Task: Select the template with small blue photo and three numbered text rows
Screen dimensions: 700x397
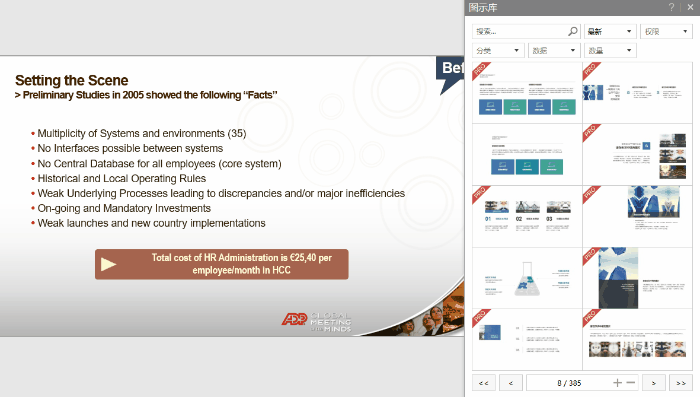Action: tap(527, 339)
